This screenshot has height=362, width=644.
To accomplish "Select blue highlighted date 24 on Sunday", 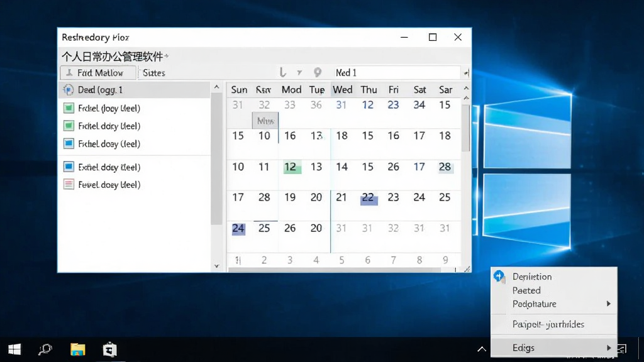I will pos(238,229).
